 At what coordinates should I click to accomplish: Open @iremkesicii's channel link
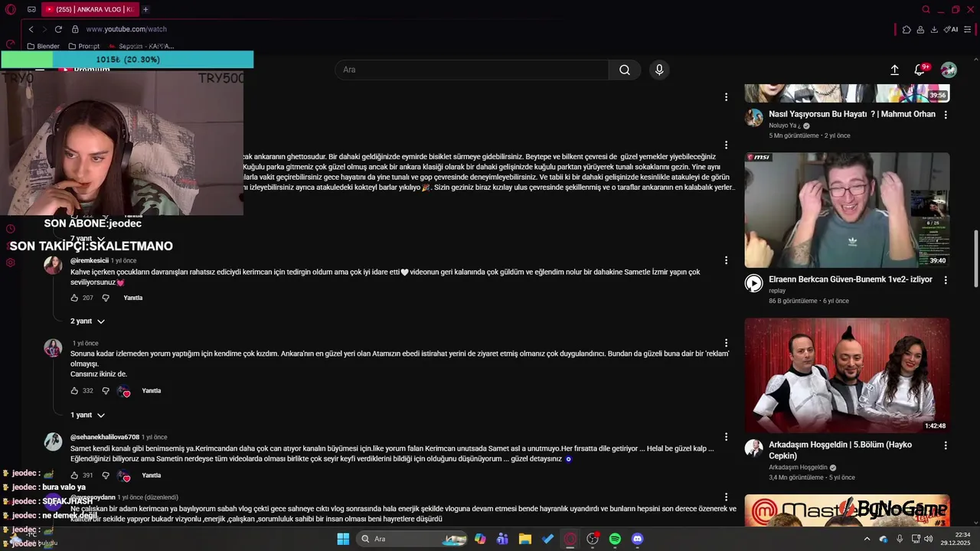point(90,261)
